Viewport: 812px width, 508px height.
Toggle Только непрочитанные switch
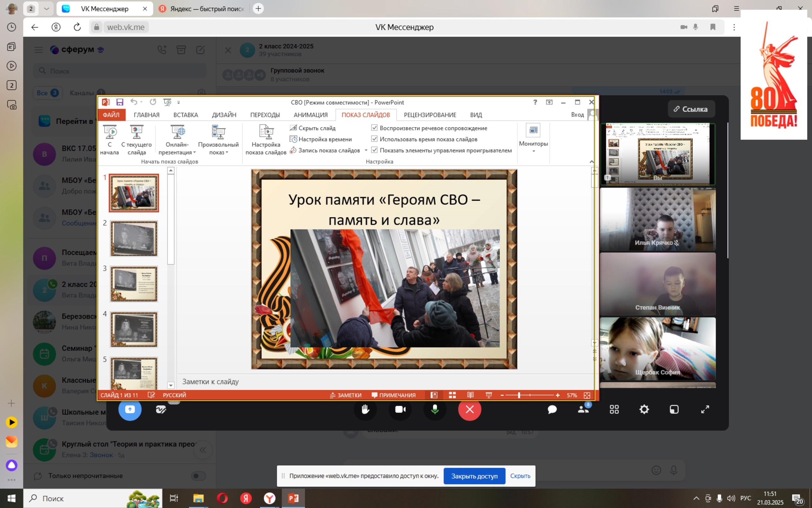198,476
